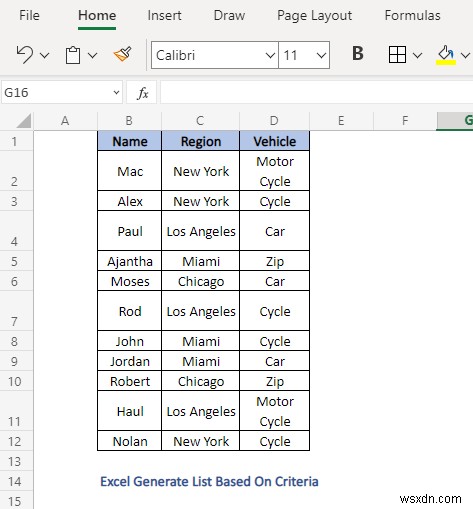The height and width of the screenshot is (509, 473).
Task: Open the File menu
Action: point(29,15)
